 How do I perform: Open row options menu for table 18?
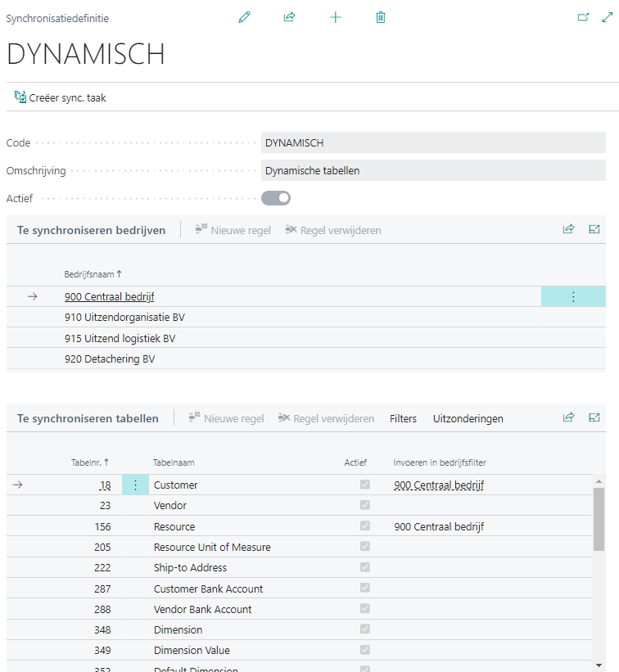tap(135, 485)
